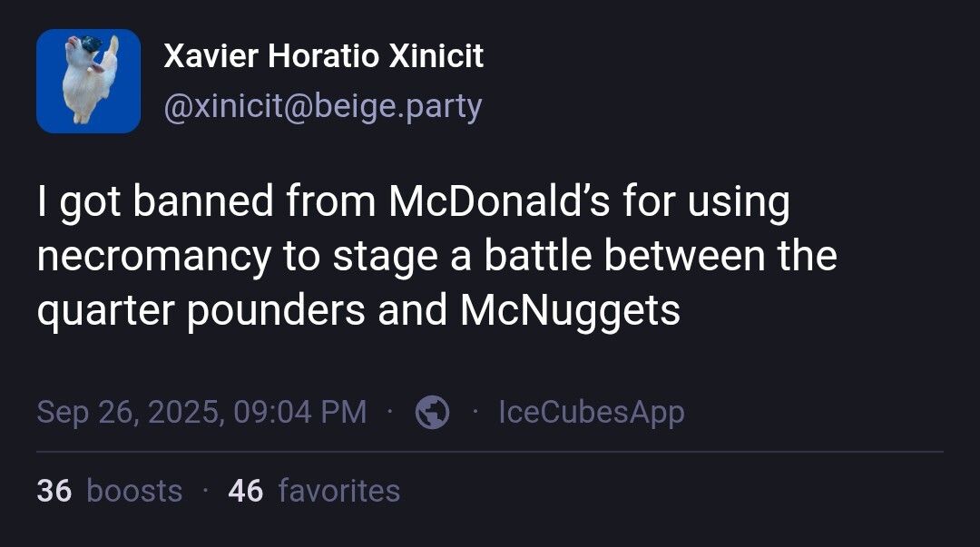View the 46 favorites list
The image size is (980, 547).
pyautogui.click(x=314, y=491)
